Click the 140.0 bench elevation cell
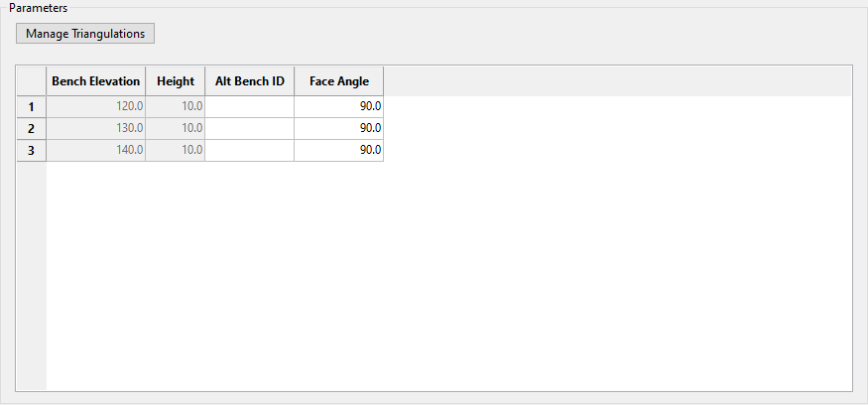This screenshot has width=868, height=405. tap(95, 151)
